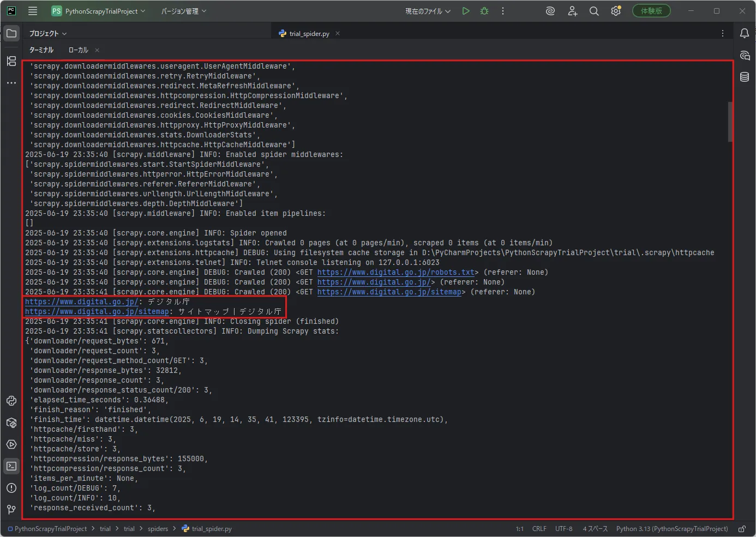Select the trial_spider.py editor tab

(x=309, y=34)
